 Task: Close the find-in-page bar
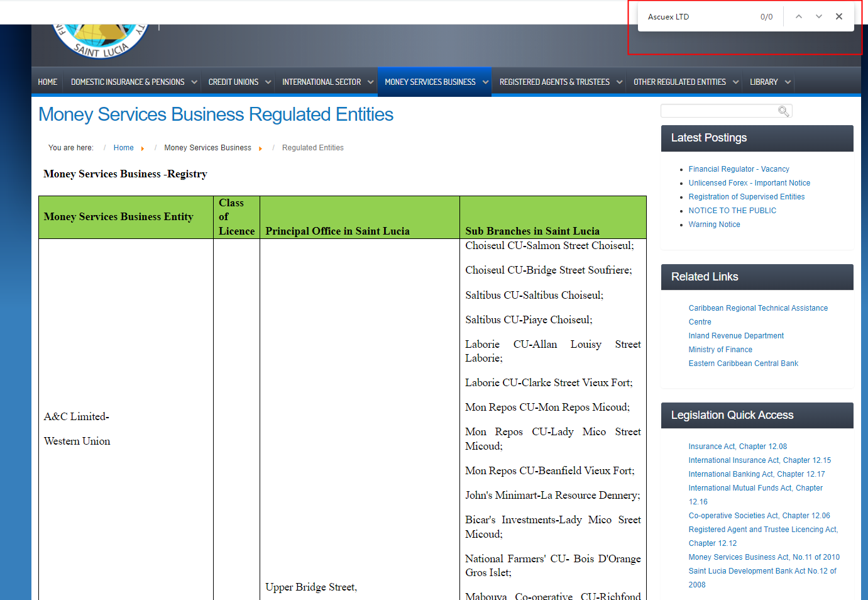pos(838,17)
